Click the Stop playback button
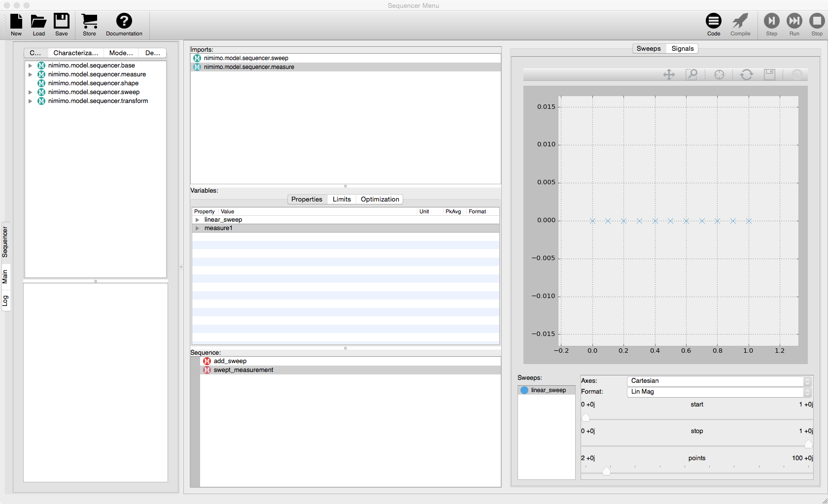828x504 pixels. (x=817, y=21)
